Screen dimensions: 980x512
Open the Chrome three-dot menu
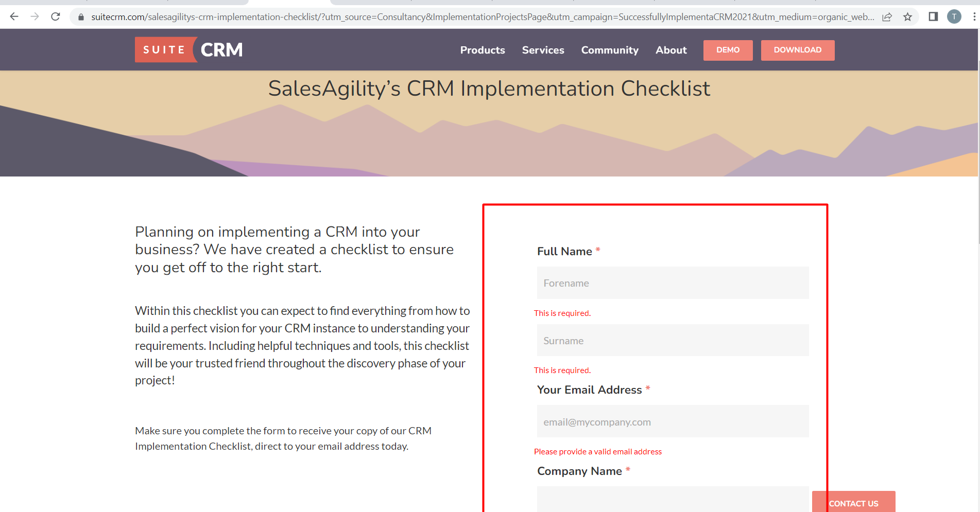(974, 17)
